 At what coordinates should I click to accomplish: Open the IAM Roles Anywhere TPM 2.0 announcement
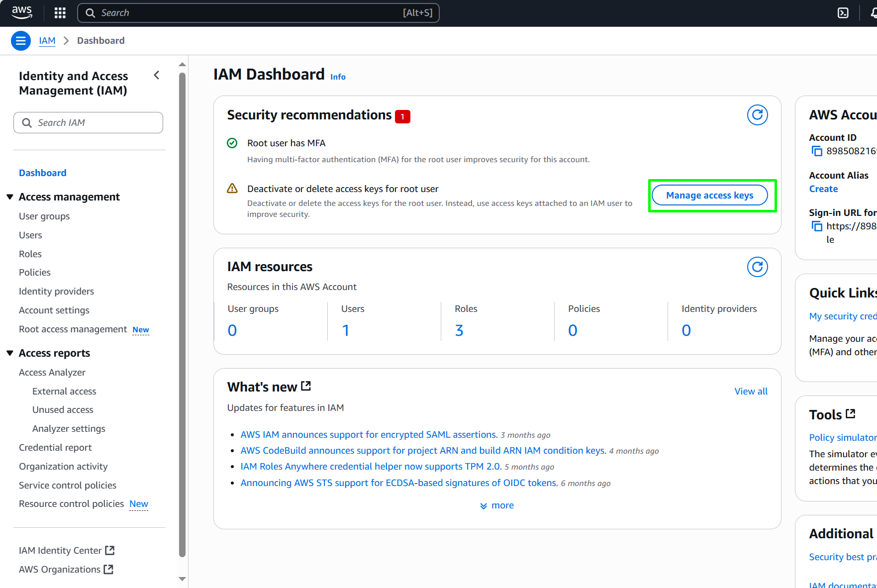click(x=371, y=467)
